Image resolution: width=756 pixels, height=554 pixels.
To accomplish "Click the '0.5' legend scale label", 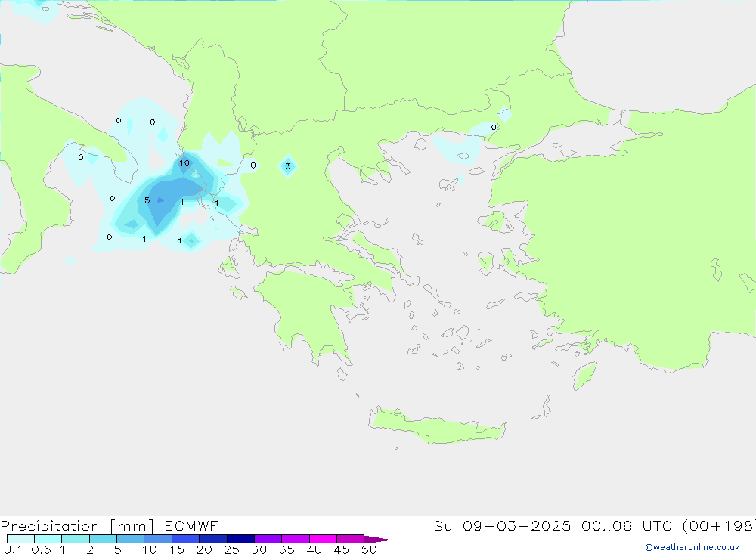I will (x=41, y=549).
